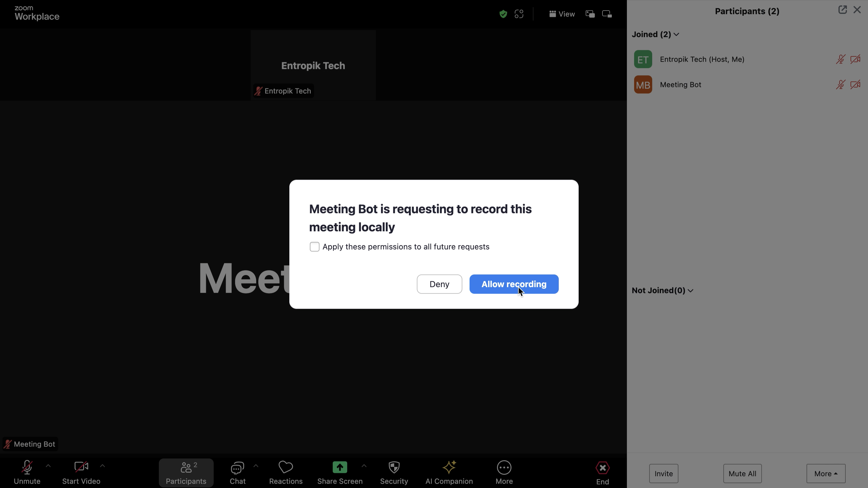Close the Participants panel
The image size is (868, 488).
857,10
